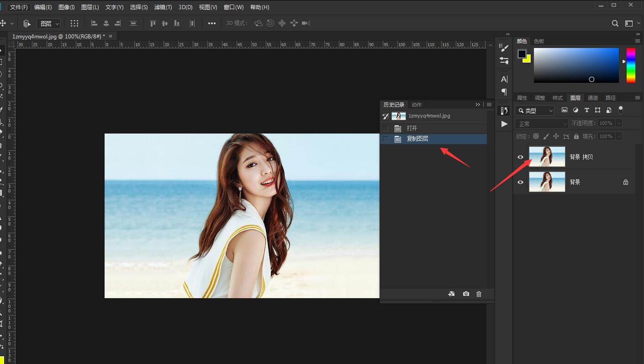Open the three-dots more options icon

click(x=212, y=23)
